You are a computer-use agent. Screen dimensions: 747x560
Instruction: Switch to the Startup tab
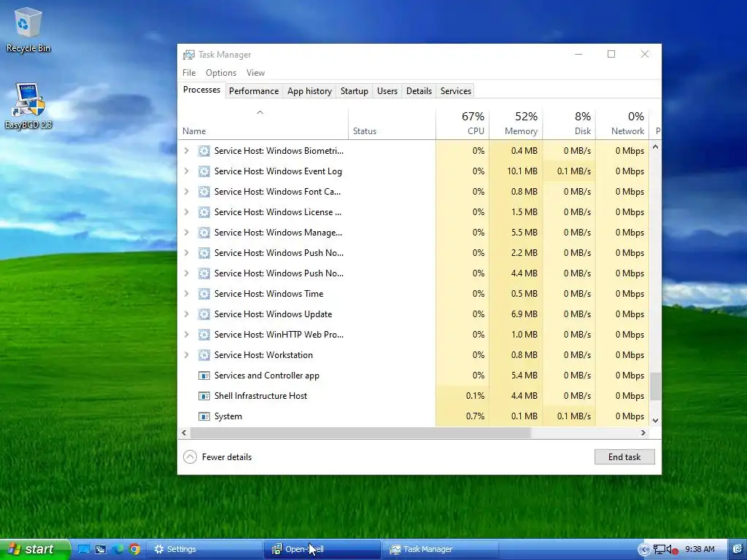(354, 91)
